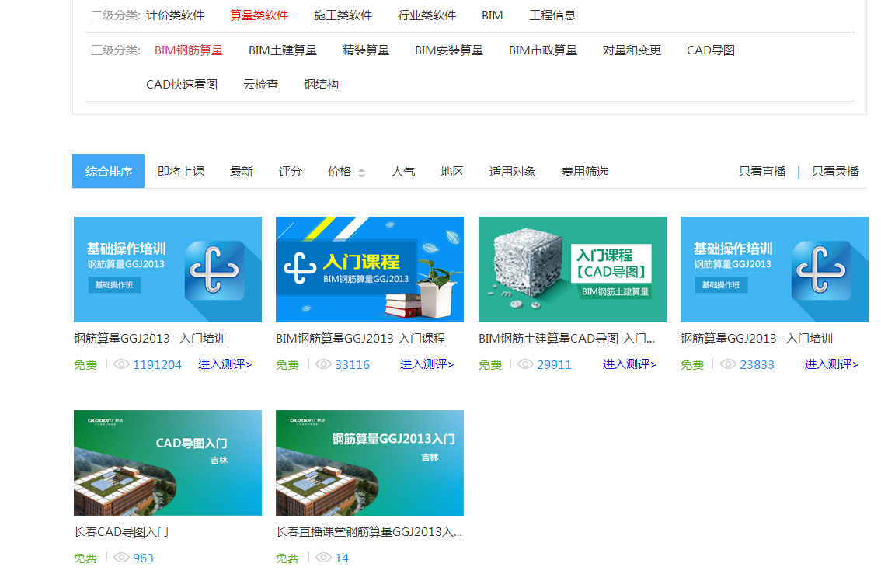881x588 pixels.
Task: Click 免费 label under BIM钢筋算量GGJ2013-入门课程
Action: click(287, 365)
